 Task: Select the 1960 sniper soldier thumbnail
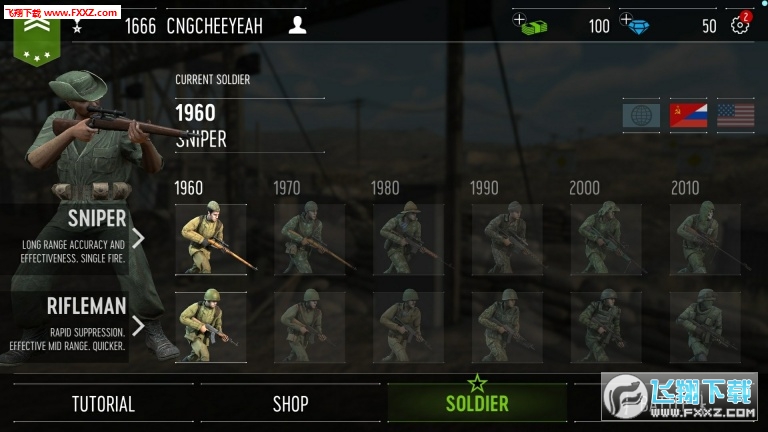tap(211, 240)
